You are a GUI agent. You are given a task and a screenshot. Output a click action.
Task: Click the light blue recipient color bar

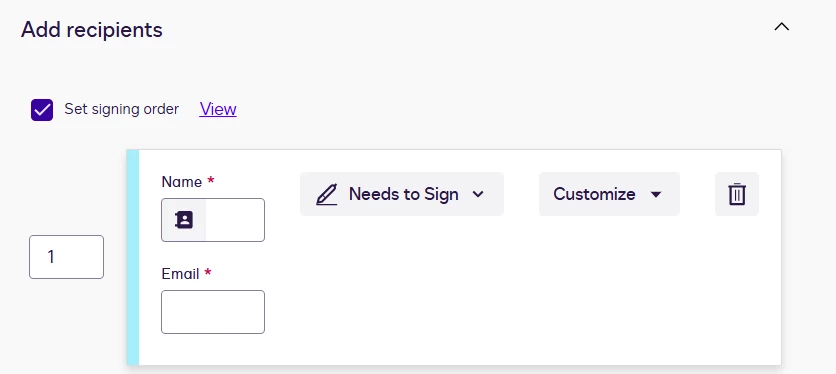click(132, 257)
